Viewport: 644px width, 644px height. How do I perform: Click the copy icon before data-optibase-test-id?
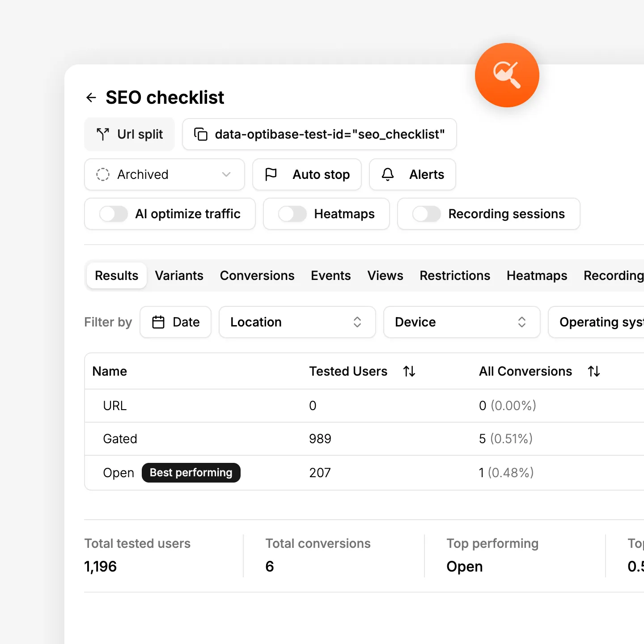tap(200, 134)
